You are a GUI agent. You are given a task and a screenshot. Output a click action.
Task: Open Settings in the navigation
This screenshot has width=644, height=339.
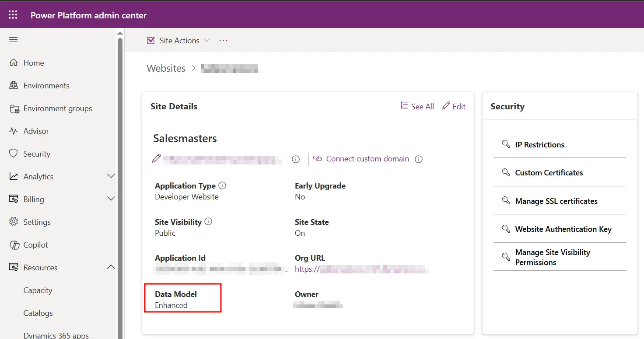[x=37, y=222]
